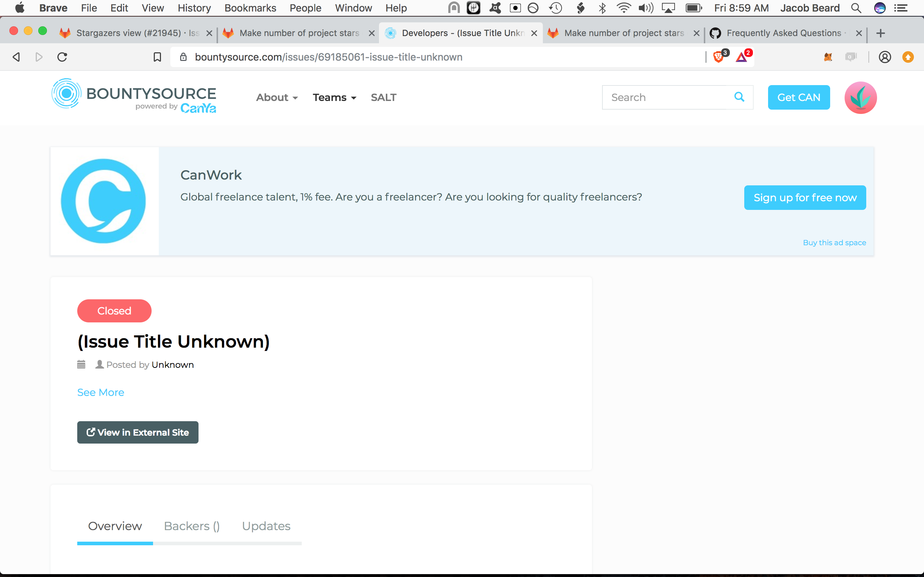Click the See More link

click(x=100, y=392)
